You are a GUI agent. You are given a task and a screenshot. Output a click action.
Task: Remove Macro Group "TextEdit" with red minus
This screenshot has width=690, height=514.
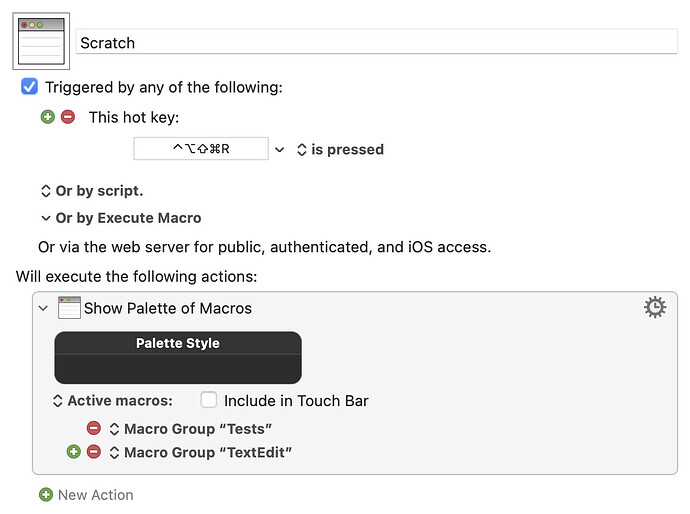(x=94, y=452)
